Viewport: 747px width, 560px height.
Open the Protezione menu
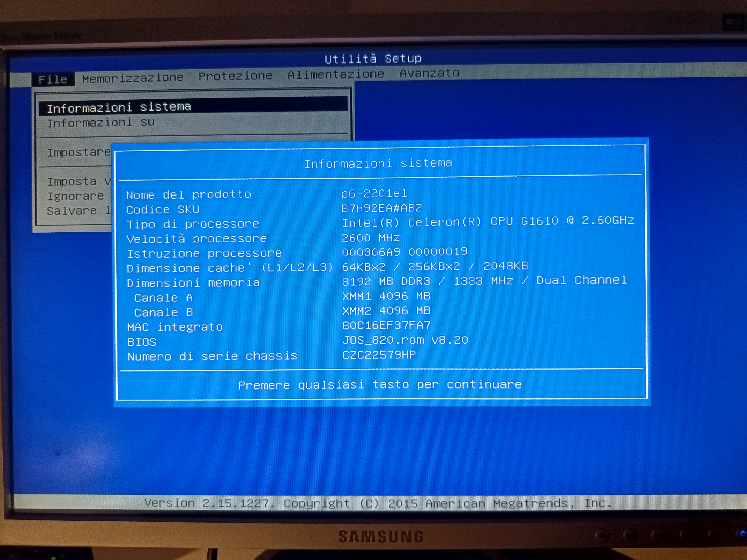pyautogui.click(x=235, y=76)
